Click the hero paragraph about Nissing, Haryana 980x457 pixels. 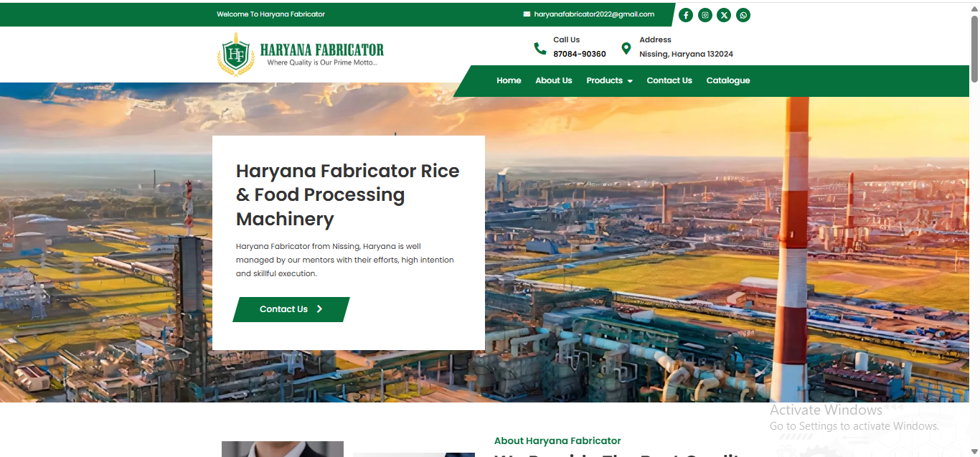pos(345,260)
